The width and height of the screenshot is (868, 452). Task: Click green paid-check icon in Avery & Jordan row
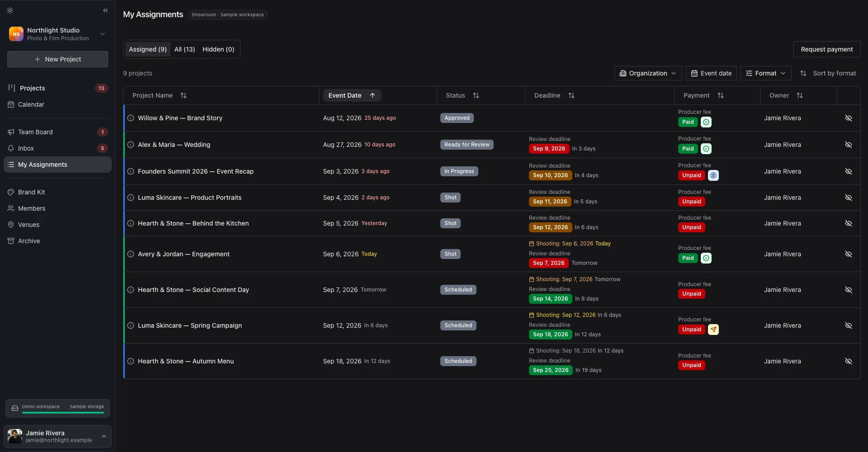click(x=706, y=258)
